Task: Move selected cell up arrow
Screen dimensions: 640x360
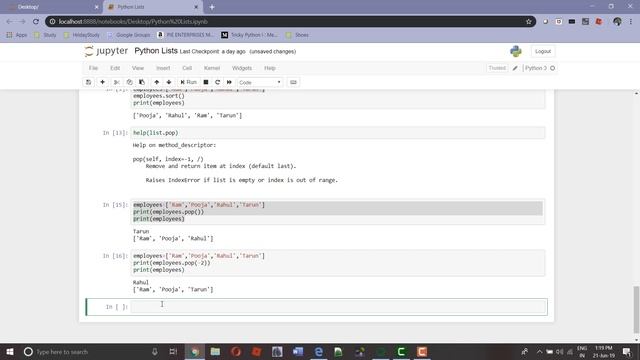Action: pos(156,82)
